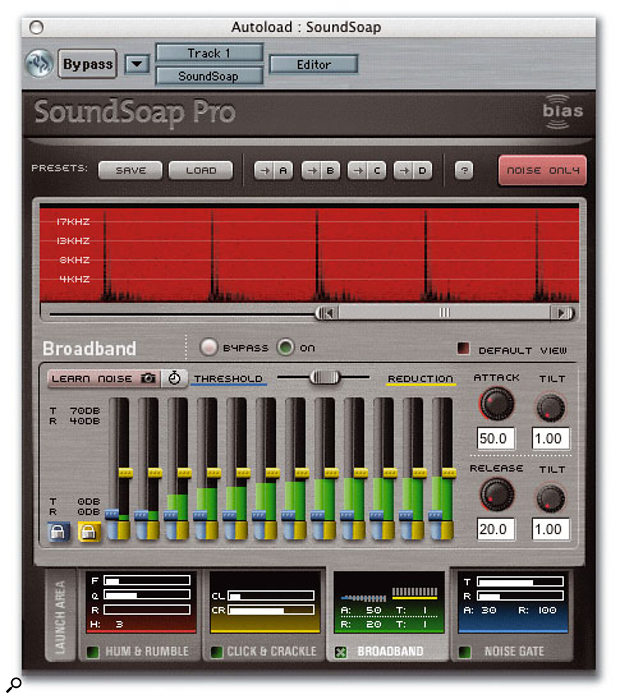Click the Learn Noise button
Screen dimensions: 620x699
(x=104, y=378)
